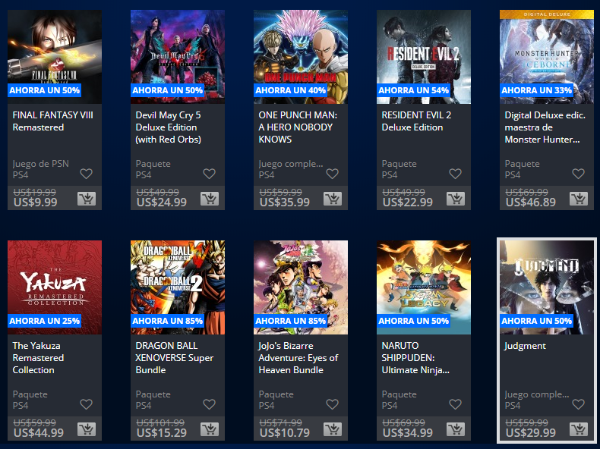Open the NARUTO SHIPPUDEN title link
Screen dimensions: 600x449
click(x=415, y=358)
